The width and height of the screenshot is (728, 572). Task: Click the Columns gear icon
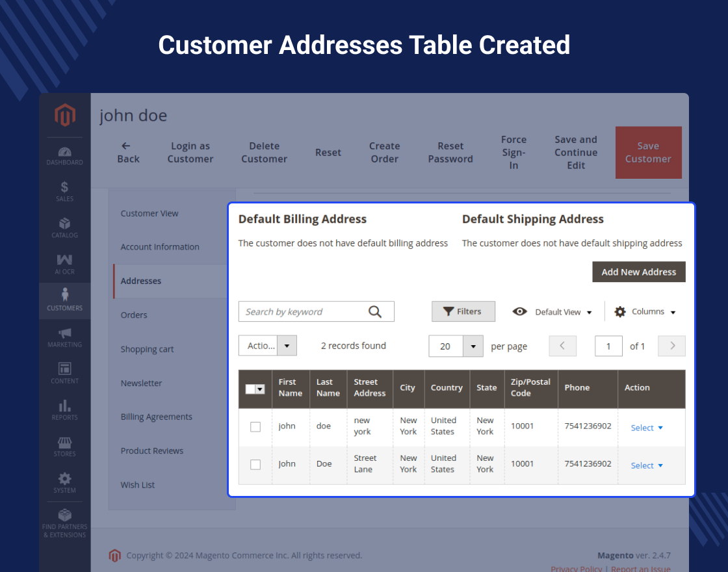[620, 311]
